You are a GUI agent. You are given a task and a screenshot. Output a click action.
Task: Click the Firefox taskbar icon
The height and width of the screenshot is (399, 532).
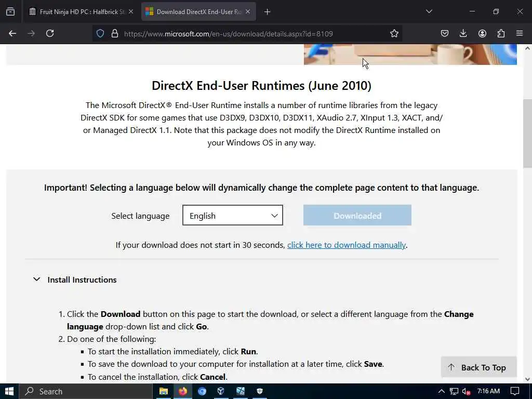click(x=183, y=391)
